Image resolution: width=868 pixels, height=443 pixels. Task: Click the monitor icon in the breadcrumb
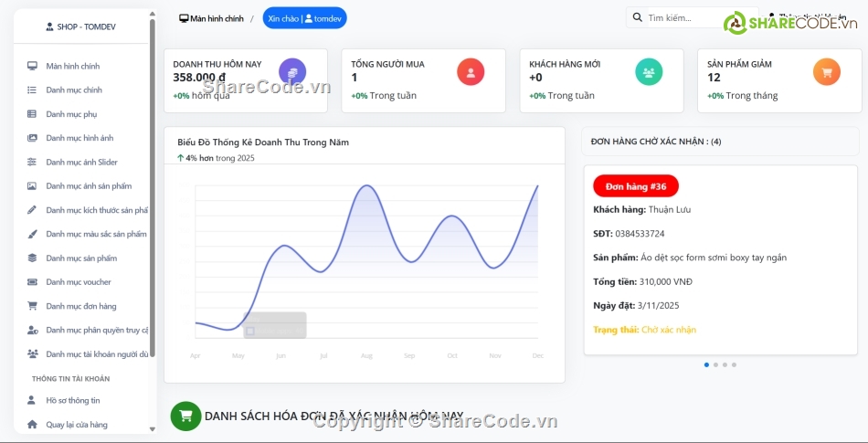pos(184,18)
